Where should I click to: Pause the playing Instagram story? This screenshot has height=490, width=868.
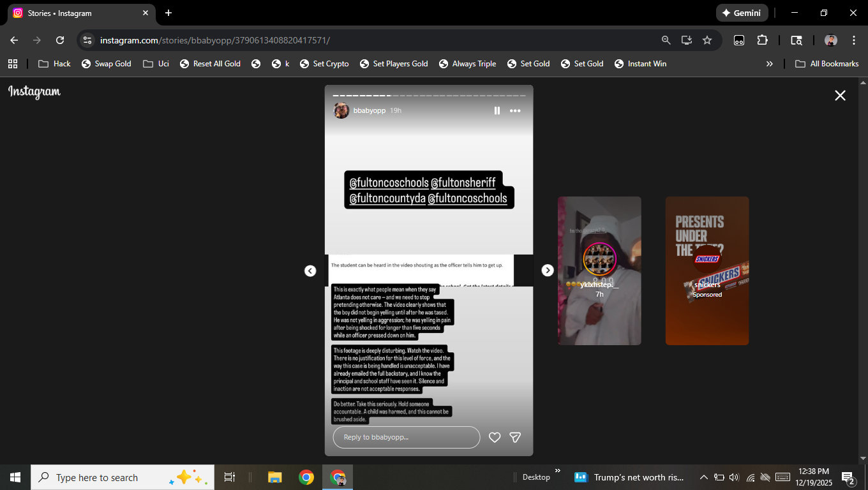497,110
